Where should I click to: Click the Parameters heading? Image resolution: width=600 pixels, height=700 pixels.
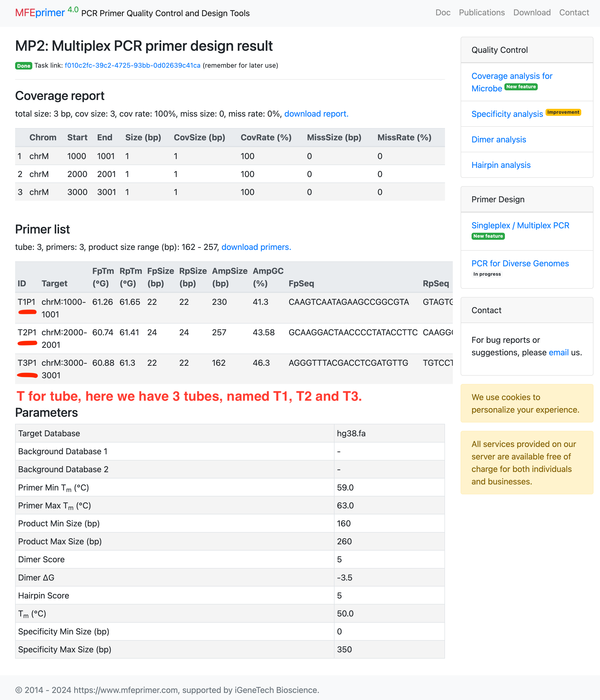pos(46,413)
